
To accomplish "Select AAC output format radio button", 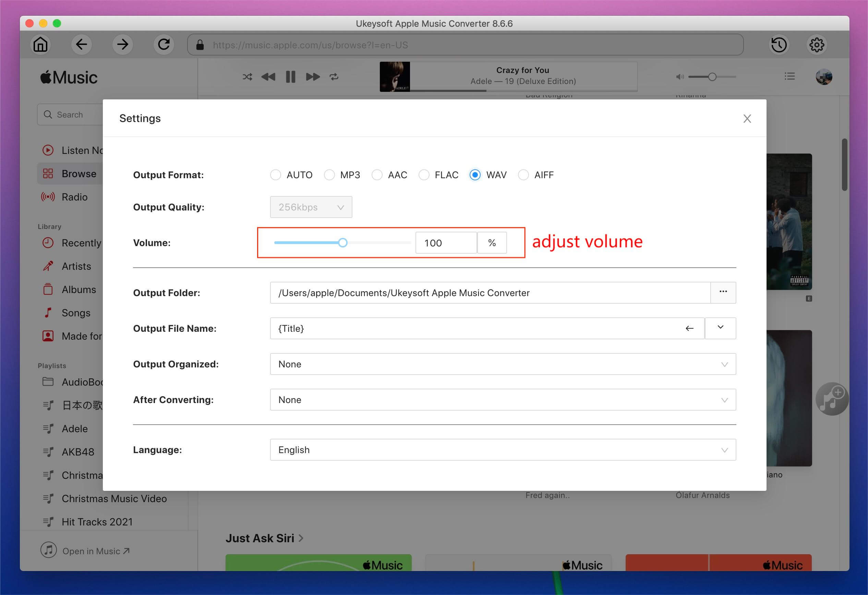I will tap(377, 175).
